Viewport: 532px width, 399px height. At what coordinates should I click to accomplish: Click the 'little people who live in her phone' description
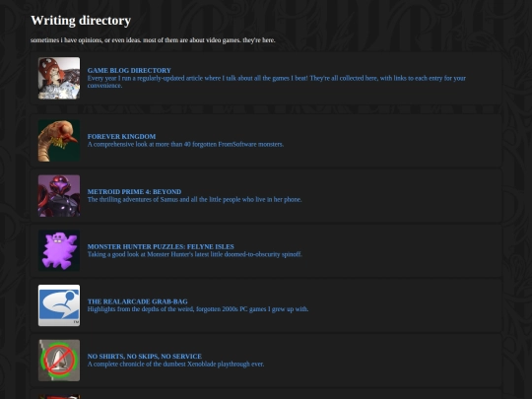tap(195, 199)
